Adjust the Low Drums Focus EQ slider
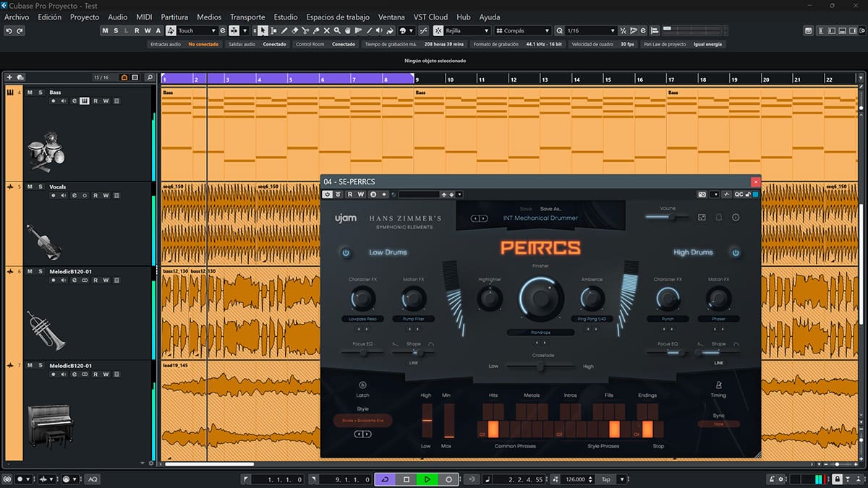 point(362,353)
